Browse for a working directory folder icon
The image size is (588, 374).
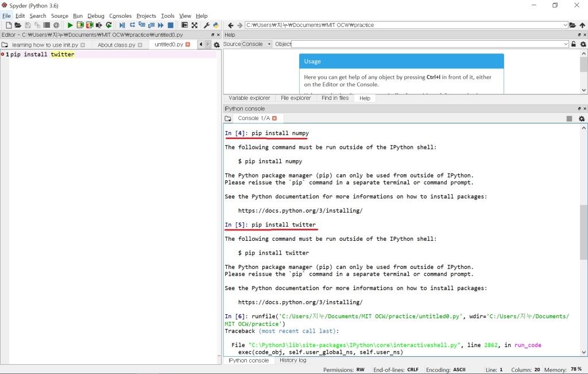572,25
